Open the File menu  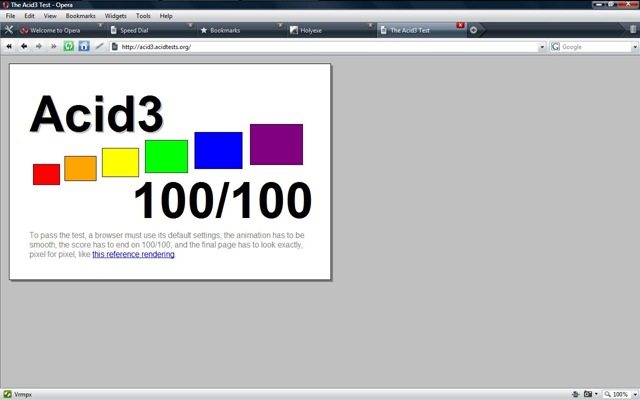(x=11, y=16)
